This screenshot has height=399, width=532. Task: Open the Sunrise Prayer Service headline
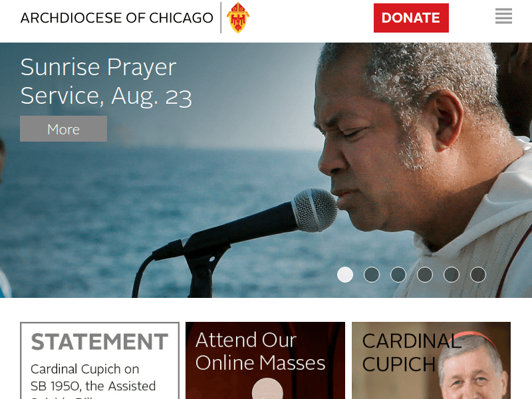click(106, 81)
